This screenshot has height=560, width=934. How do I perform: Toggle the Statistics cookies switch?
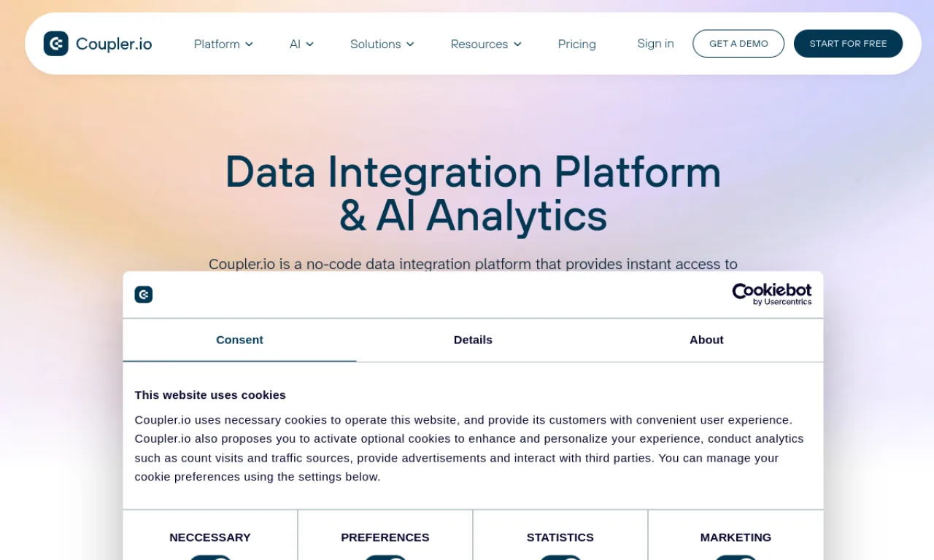click(x=560, y=557)
